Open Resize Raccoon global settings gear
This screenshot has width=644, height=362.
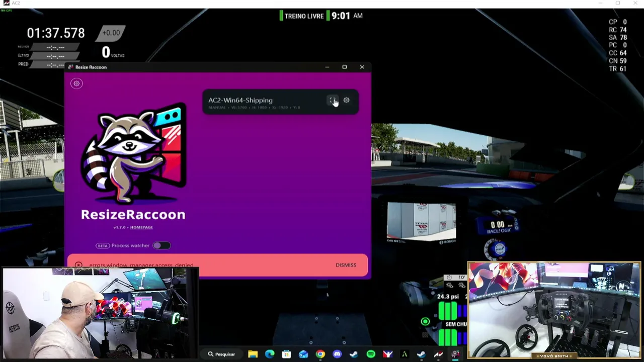coord(76,83)
